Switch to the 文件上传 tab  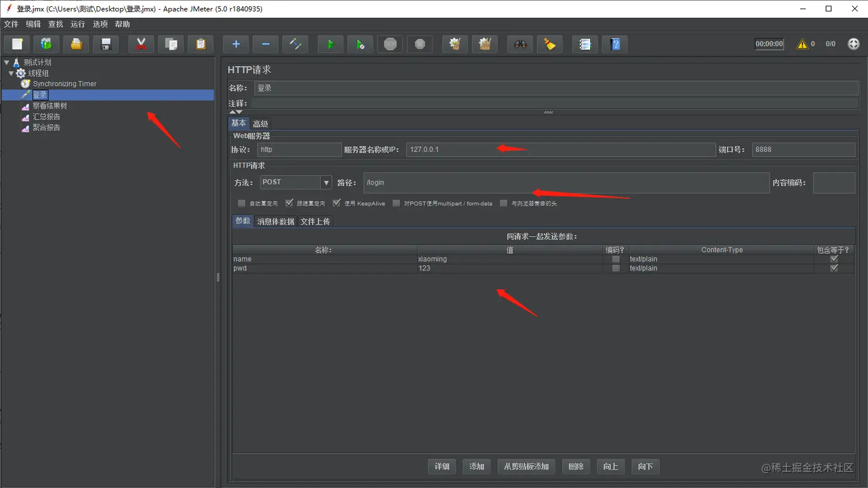(315, 222)
